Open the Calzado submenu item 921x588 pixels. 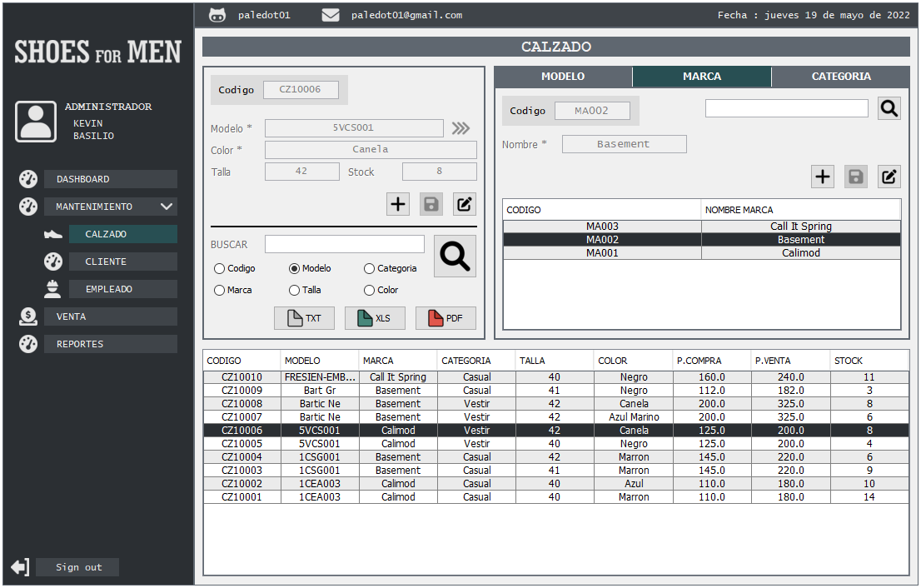coord(122,234)
